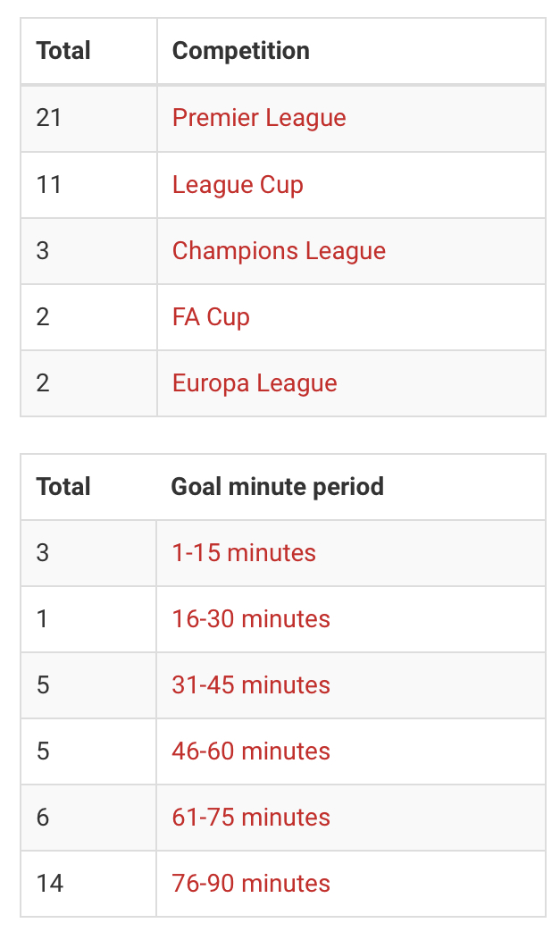
Task: Click the Goal minute period header
Action: point(277,487)
